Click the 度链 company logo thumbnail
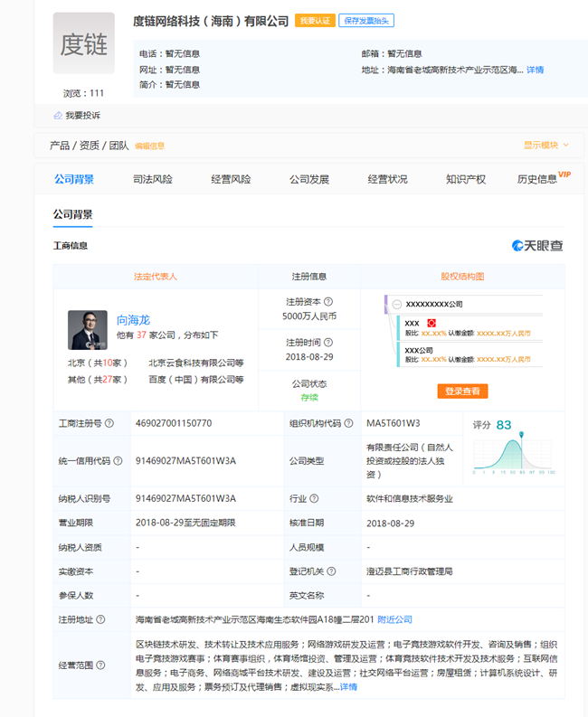 tap(84, 43)
